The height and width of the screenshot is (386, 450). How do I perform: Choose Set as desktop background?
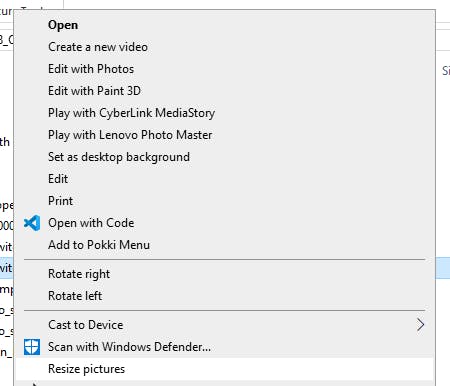pyautogui.click(x=224, y=157)
